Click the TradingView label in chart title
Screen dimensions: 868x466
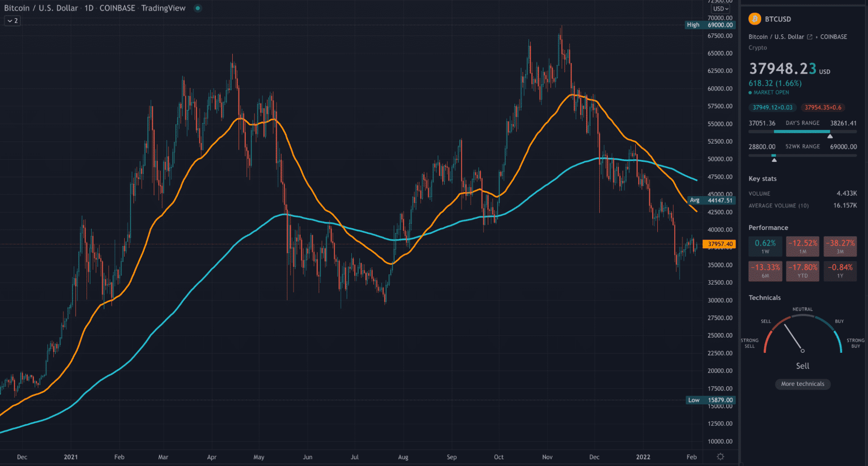click(163, 8)
